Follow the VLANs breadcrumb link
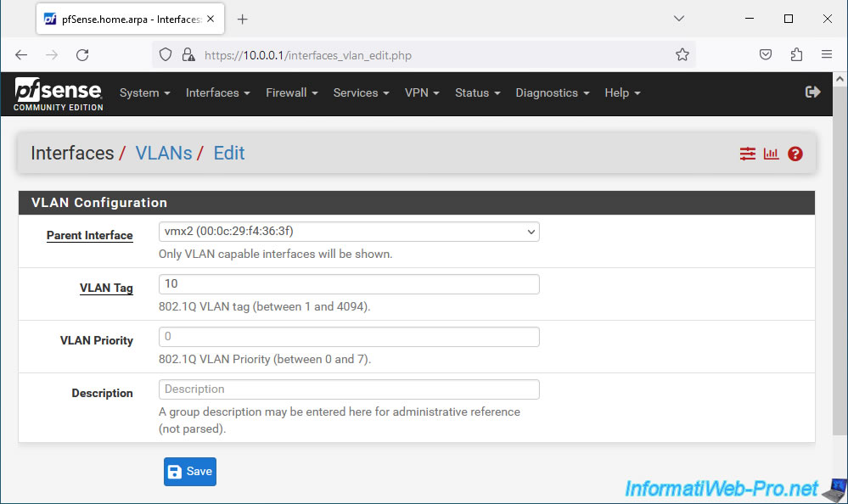 (x=163, y=154)
